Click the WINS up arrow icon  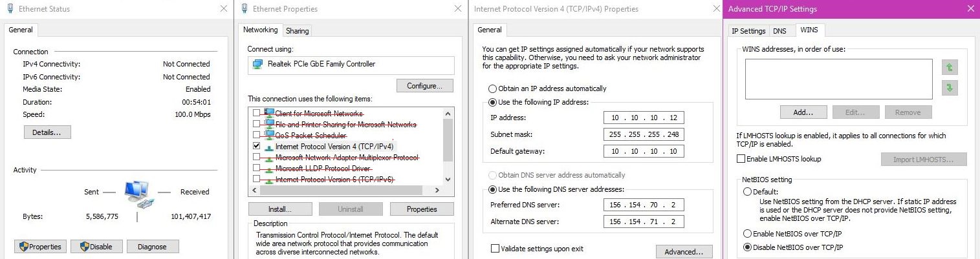point(949,67)
